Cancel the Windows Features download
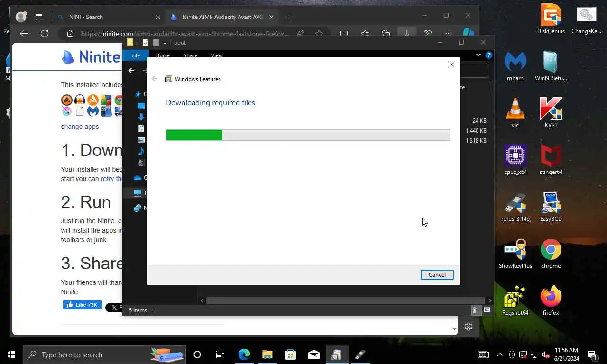This screenshot has height=364, width=607. coord(437,275)
